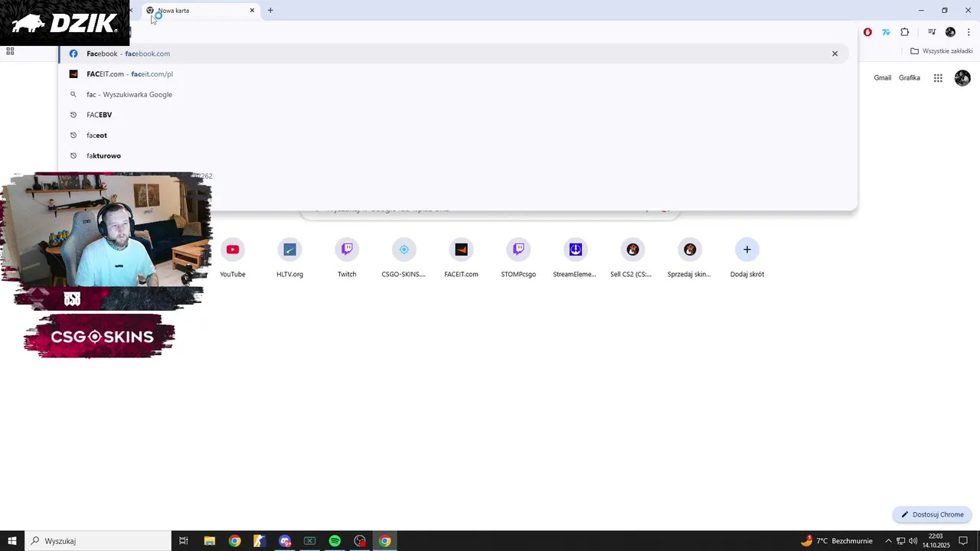
Task: Select the Facebook - facebook.com suggestion
Action: click(453, 54)
